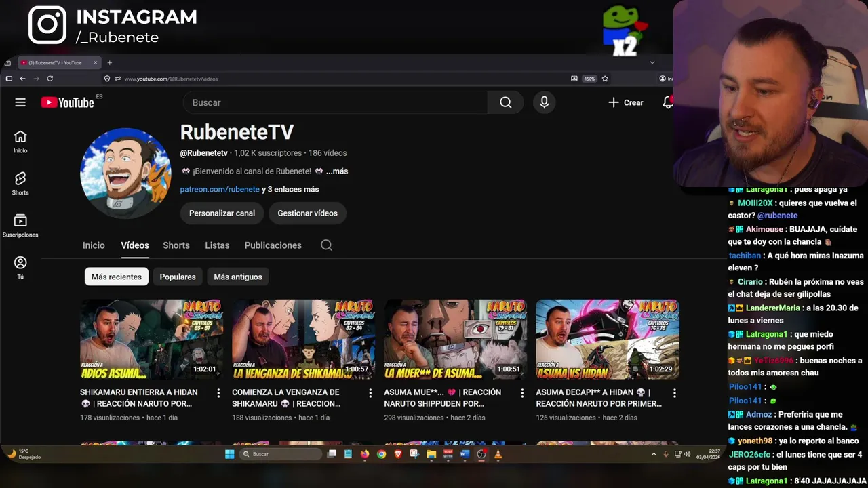Open COMIENZA LA VENGANZA DE SHIKAMARU title
The image size is (868, 488).
(x=286, y=398)
